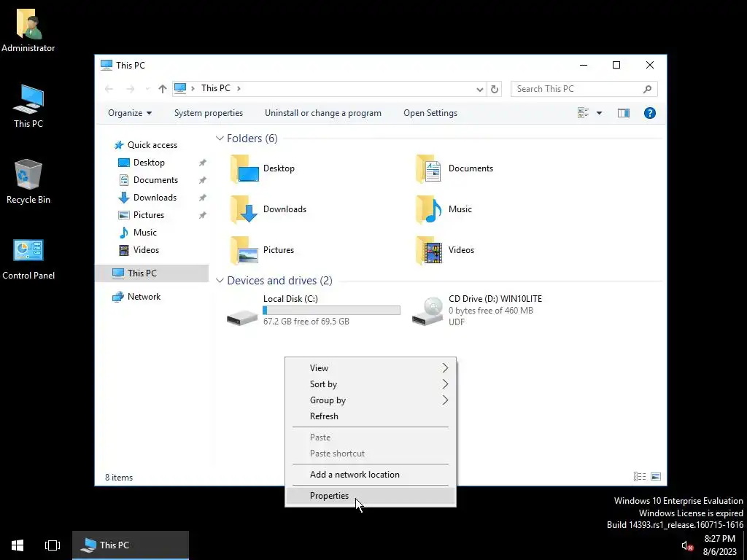Click the search magnifier icon
Screen dimensions: 747x560
pos(647,89)
